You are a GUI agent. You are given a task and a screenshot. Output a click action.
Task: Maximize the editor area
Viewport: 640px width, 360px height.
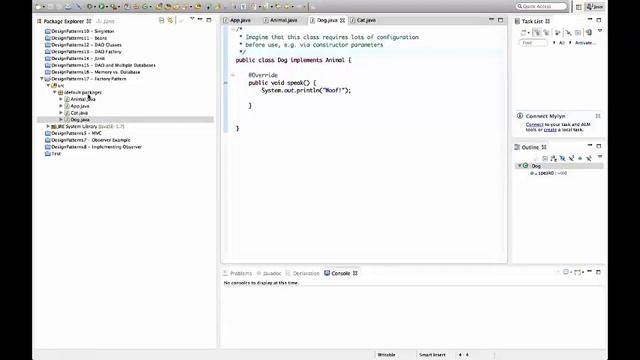point(500,20)
